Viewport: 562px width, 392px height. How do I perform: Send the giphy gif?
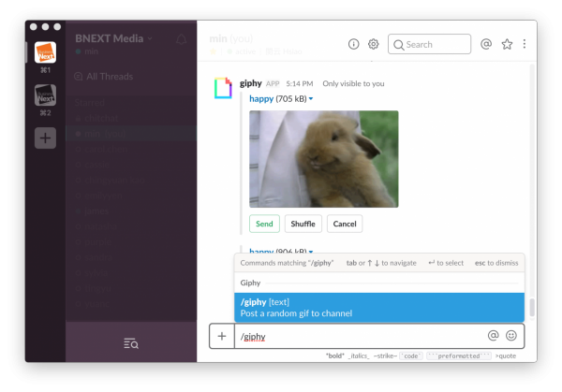pyautogui.click(x=264, y=224)
